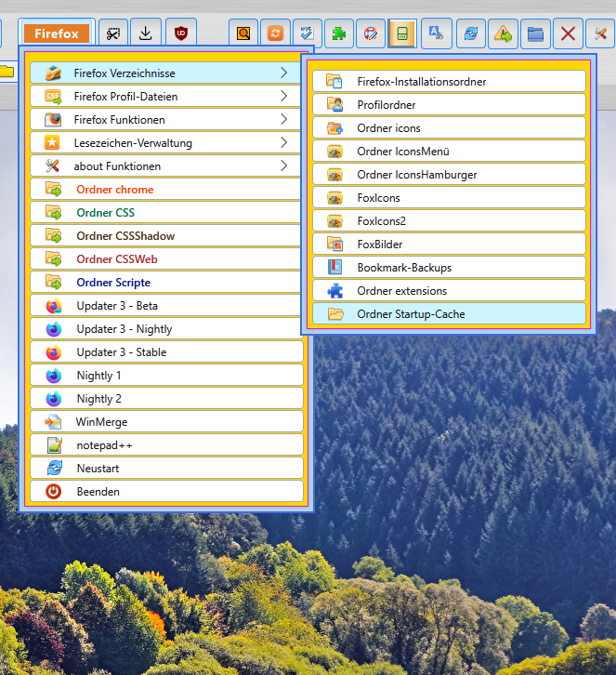Click the orange Firefox menu button

point(57,33)
